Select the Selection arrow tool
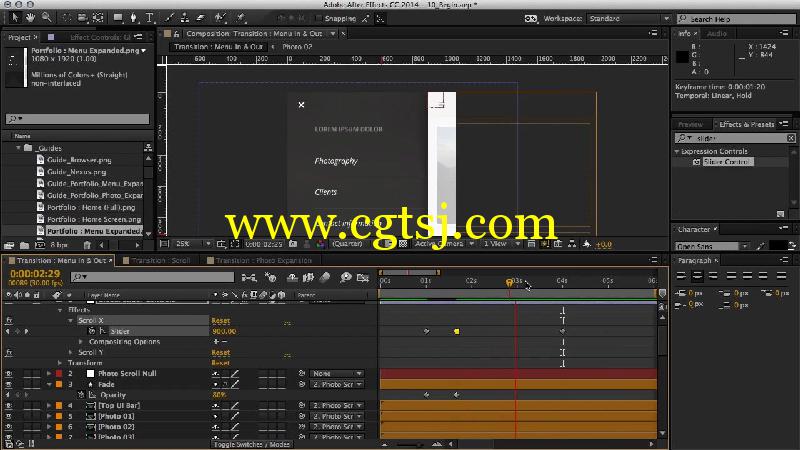800x450 pixels. 15,18
